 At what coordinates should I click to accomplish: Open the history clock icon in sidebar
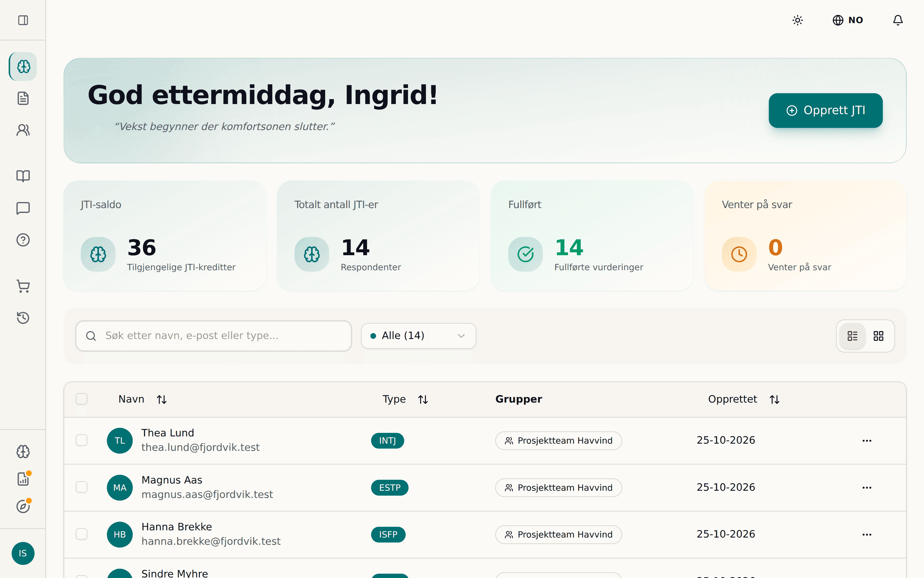point(23,318)
